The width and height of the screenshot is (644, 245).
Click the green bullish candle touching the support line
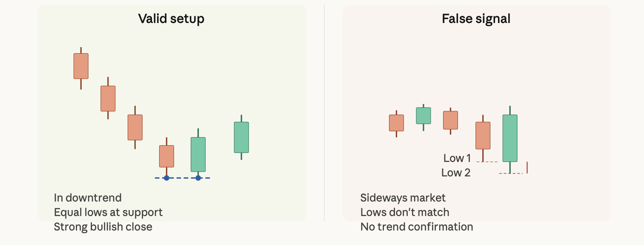[x=198, y=154]
